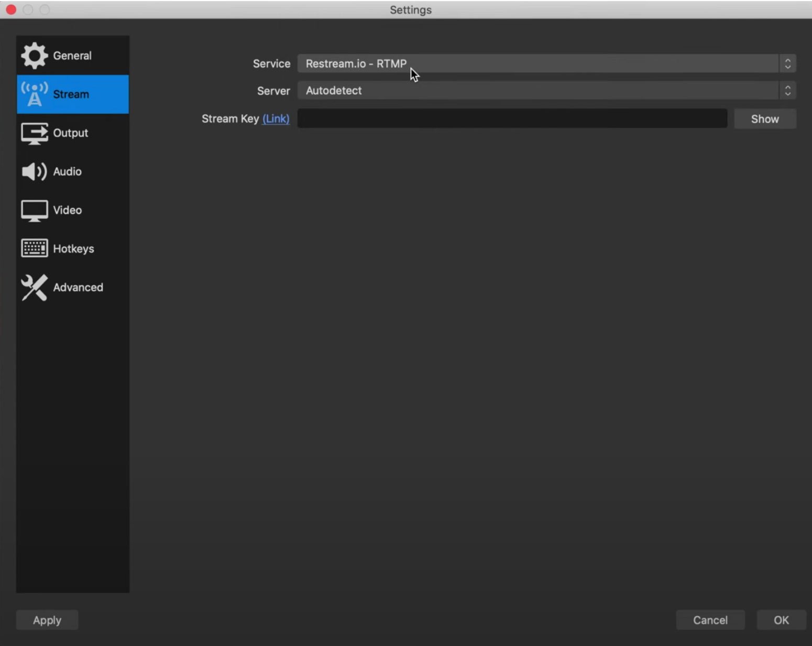
Task: Select the highlighted Stream tab label text
Action: [71, 94]
